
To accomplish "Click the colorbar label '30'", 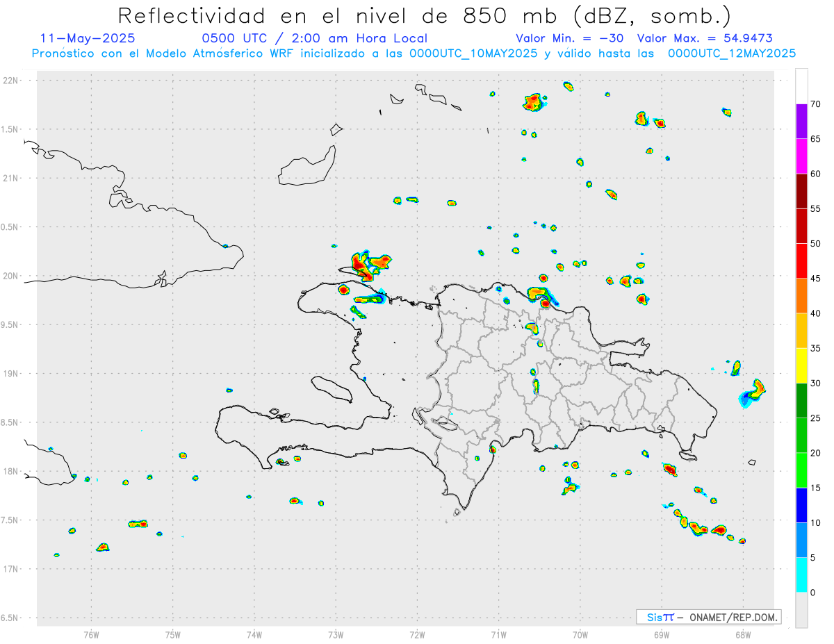I will tap(817, 383).
